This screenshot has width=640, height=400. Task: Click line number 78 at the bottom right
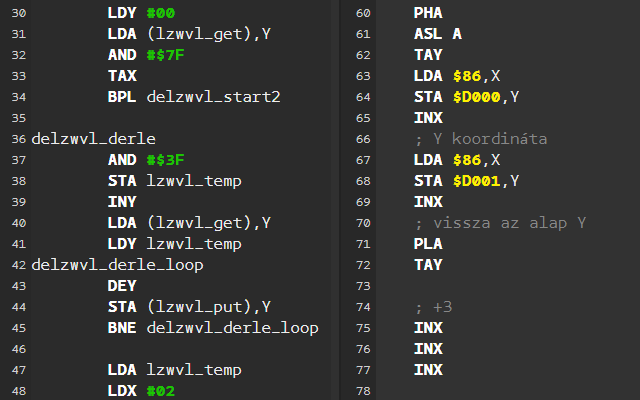point(364,390)
